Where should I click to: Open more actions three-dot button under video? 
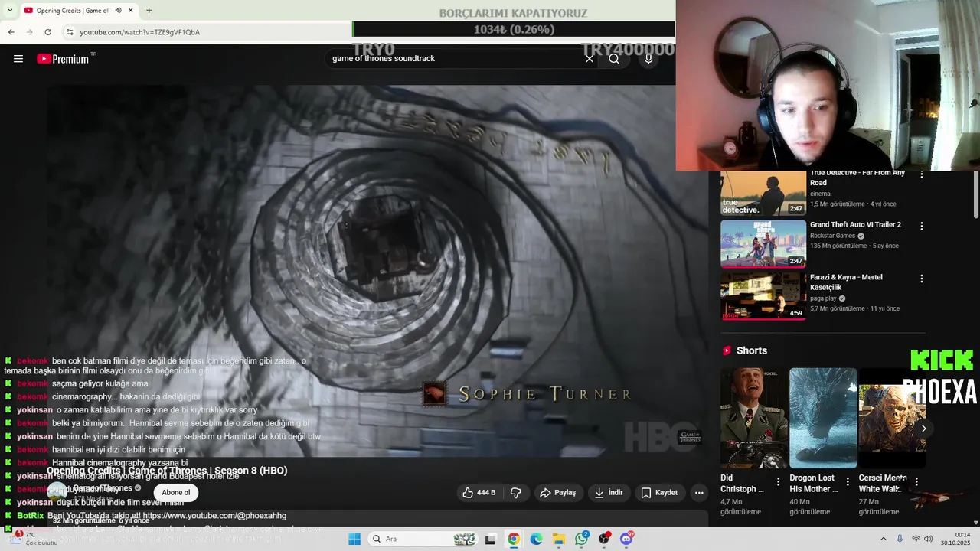click(699, 493)
